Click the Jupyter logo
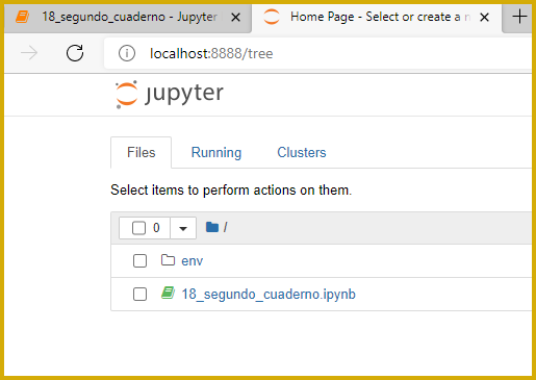 coord(170,94)
